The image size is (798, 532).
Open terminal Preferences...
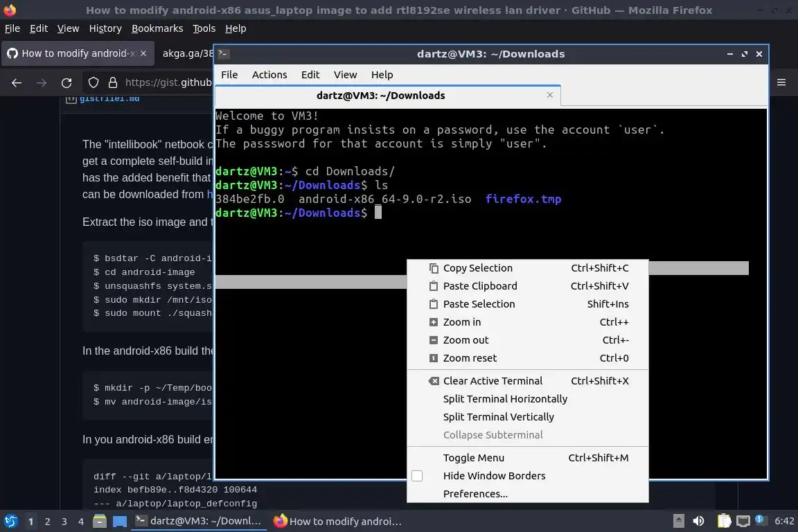pos(528,494)
